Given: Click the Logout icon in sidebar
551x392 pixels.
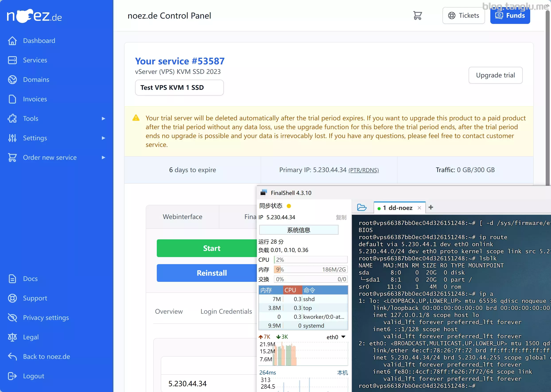Looking at the screenshot, I should pyautogui.click(x=12, y=376).
